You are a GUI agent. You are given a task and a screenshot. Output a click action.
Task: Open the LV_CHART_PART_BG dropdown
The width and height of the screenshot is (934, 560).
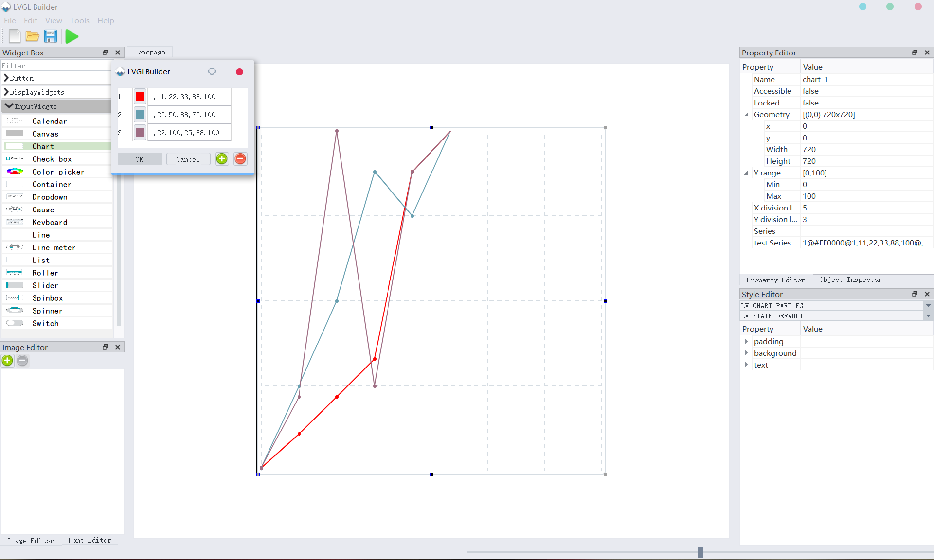click(928, 306)
